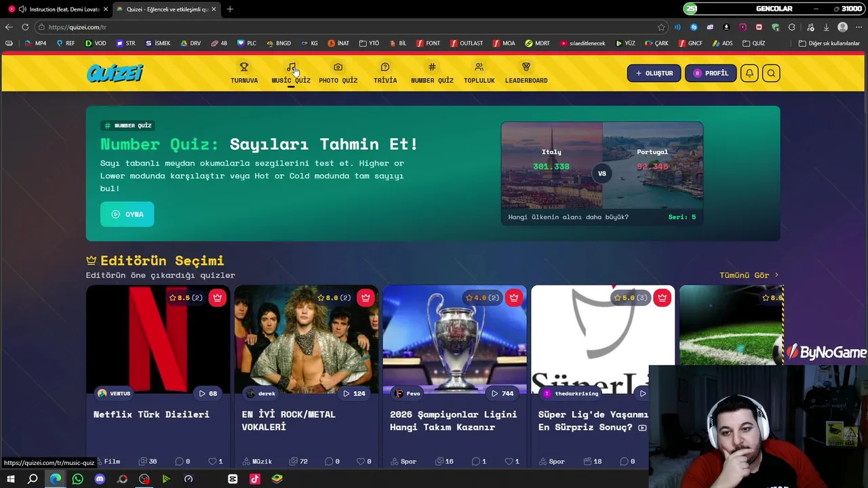Switch to the Instruction Demi Lovato tab

tap(58, 9)
